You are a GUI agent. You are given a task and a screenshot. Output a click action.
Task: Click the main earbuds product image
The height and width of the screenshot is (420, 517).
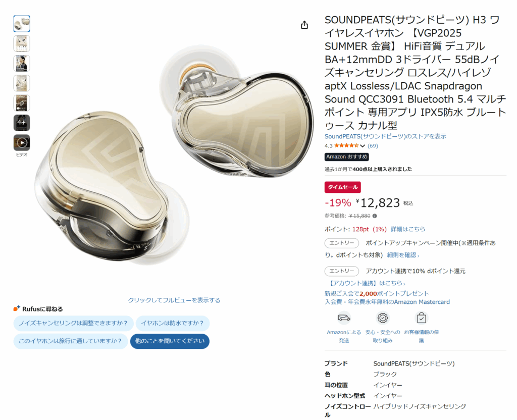click(174, 155)
